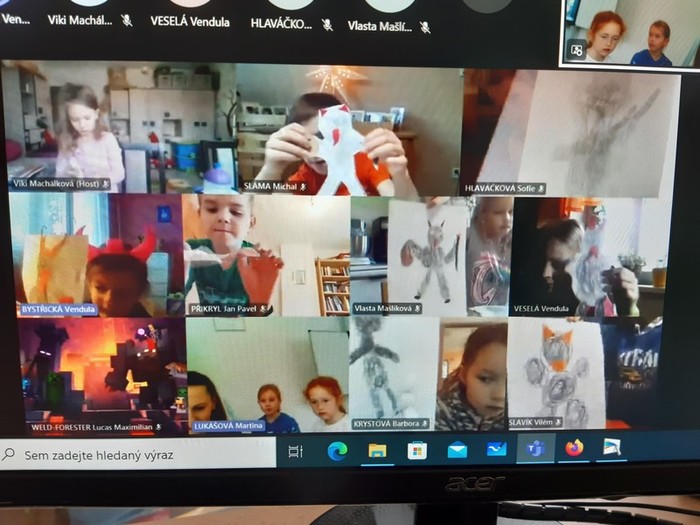Select the SLÁMA Michal video tile
This screenshot has width=700, height=525.
[x=350, y=132]
